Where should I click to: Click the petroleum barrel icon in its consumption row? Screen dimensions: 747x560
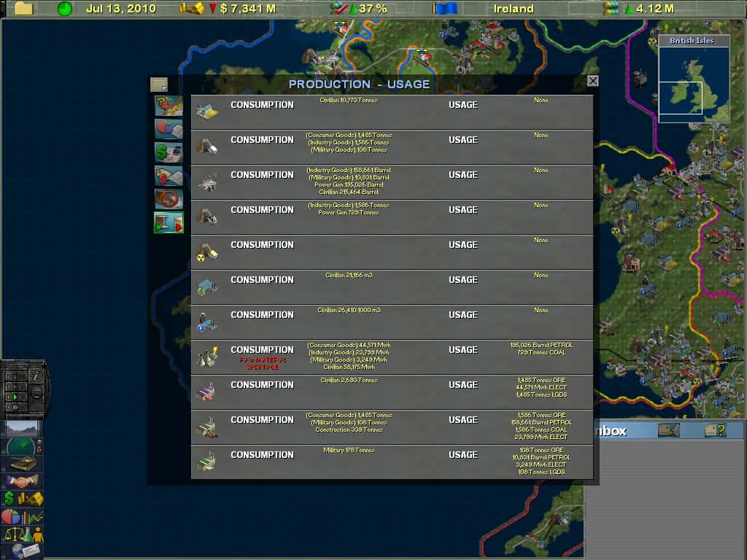(207, 182)
